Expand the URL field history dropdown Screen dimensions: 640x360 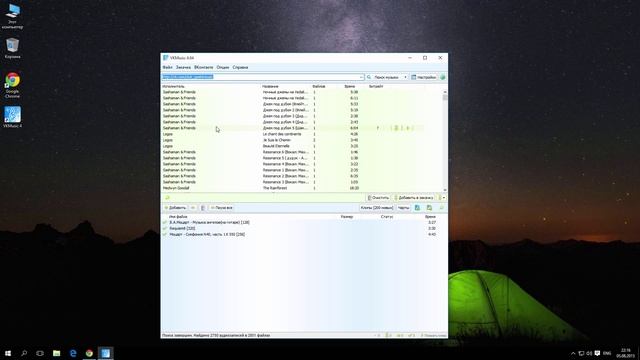(361, 77)
